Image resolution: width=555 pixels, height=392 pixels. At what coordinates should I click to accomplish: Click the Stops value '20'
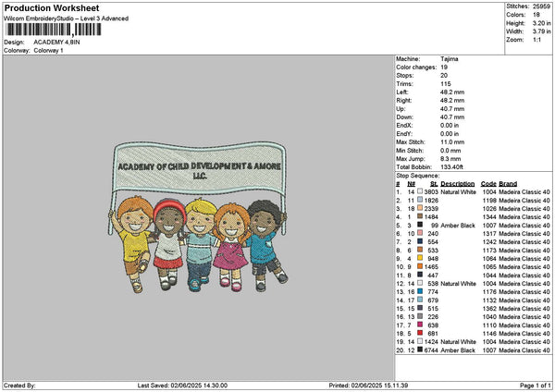point(444,76)
